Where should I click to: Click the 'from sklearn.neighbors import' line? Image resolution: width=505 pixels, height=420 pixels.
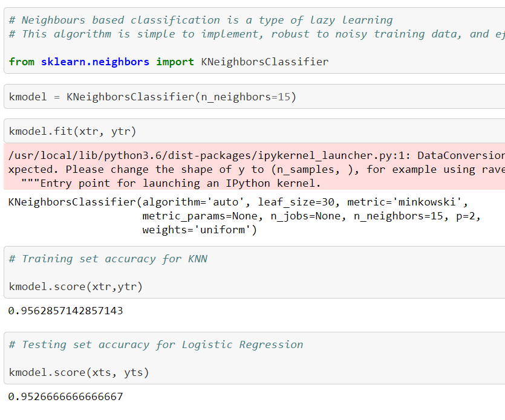[169, 62]
